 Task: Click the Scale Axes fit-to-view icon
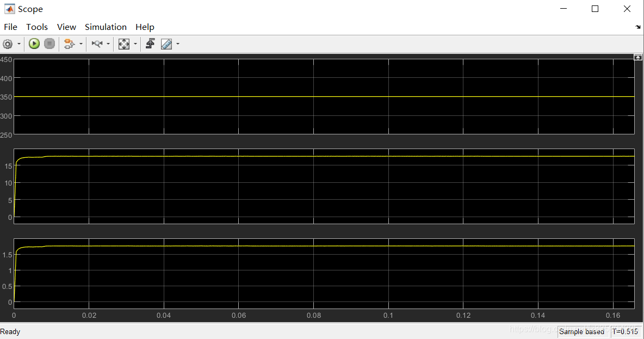[x=124, y=44]
